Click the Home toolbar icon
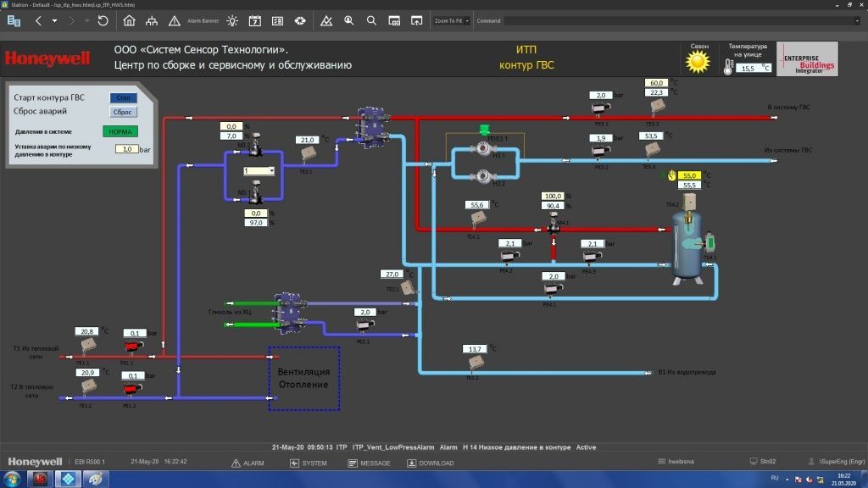The width and height of the screenshot is (868, 488). [129, 20]
